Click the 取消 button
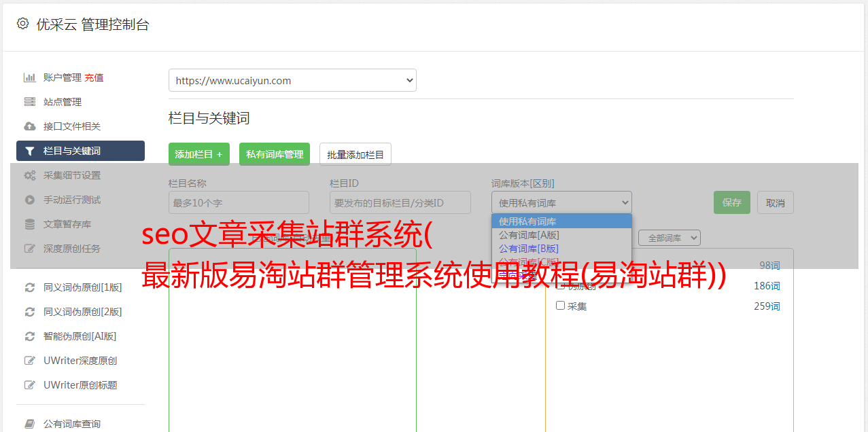The image size is (868, 432). pyautogui.click(x=776, y=202)
